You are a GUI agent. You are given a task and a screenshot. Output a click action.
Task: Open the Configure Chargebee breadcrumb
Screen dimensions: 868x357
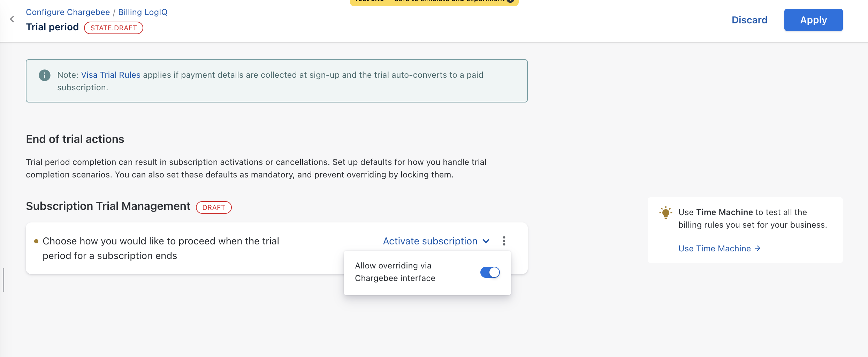[68, 12]
